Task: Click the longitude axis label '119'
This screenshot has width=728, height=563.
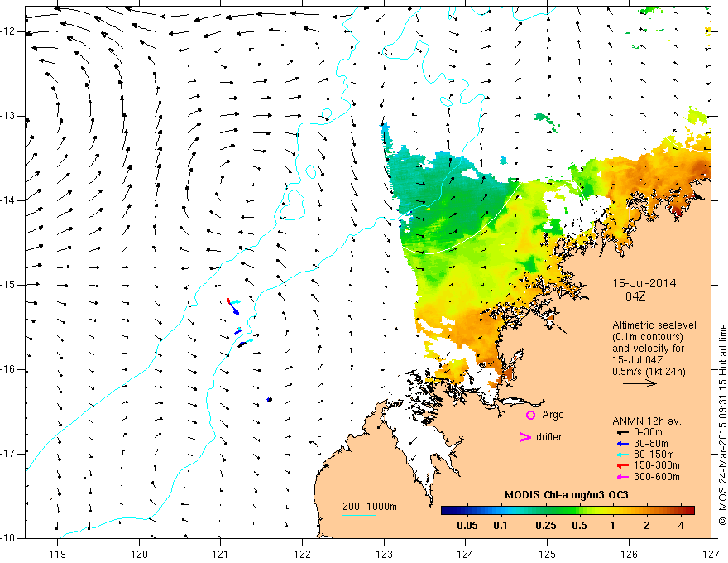Action: 58,554
